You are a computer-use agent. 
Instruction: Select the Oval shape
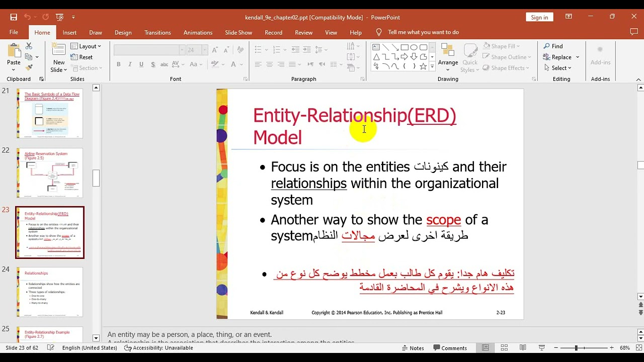point(414,47)
